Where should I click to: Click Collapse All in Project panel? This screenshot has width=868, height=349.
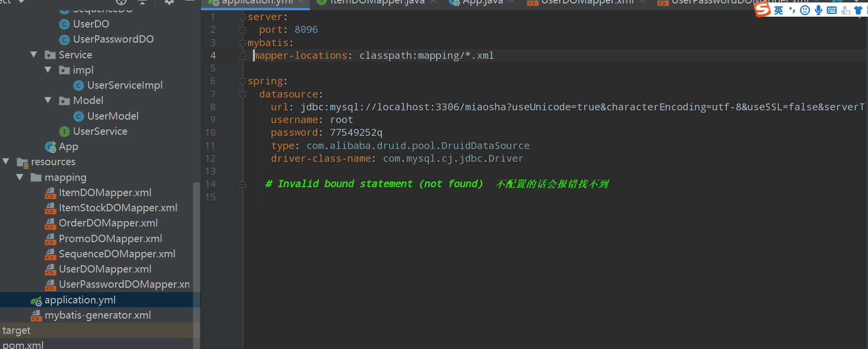[143, 2]
